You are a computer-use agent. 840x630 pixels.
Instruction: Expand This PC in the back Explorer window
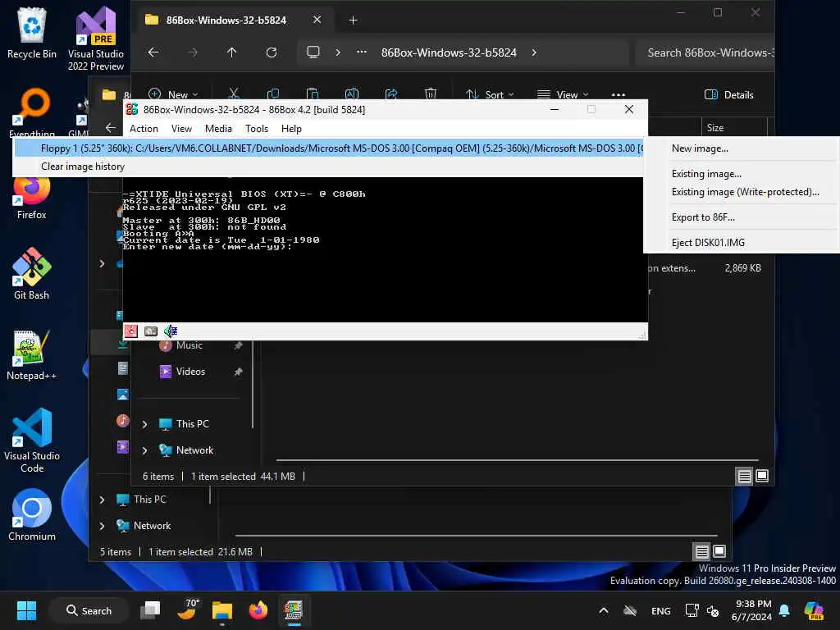coord(102,500)
